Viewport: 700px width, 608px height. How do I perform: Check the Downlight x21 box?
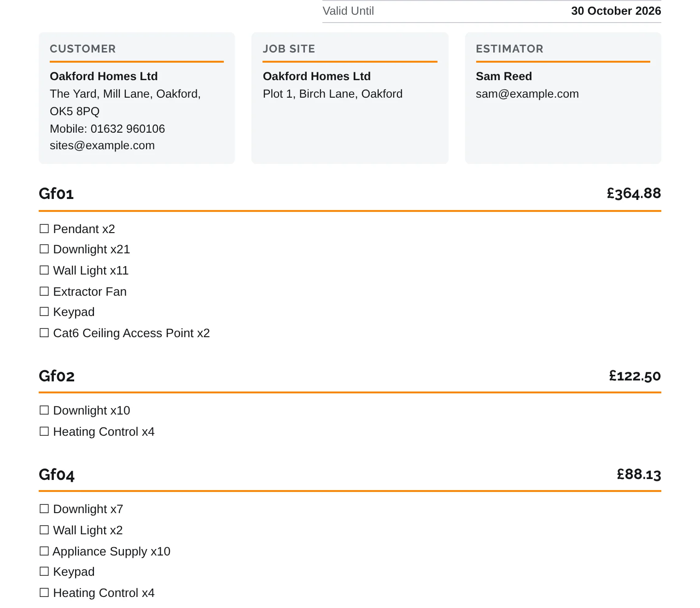[44, 249]
